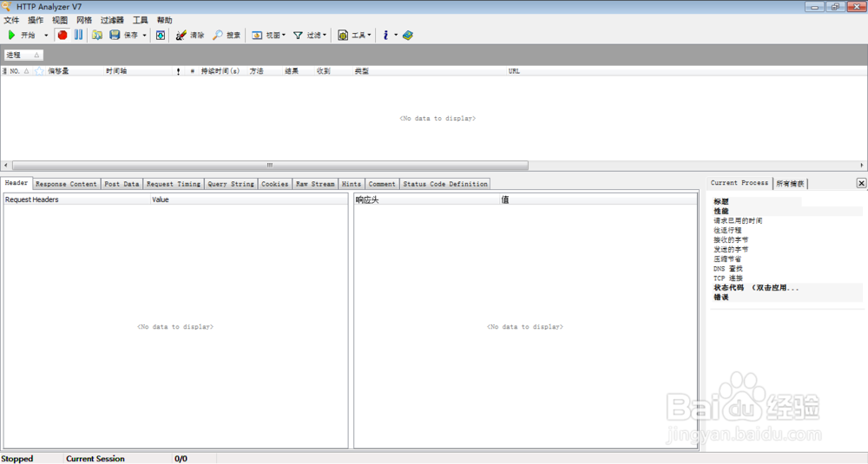Open the 过滤 funnel toolbar dropdown
The height and width of the screenshot is (464, 868).
click(x=310, y=35)
